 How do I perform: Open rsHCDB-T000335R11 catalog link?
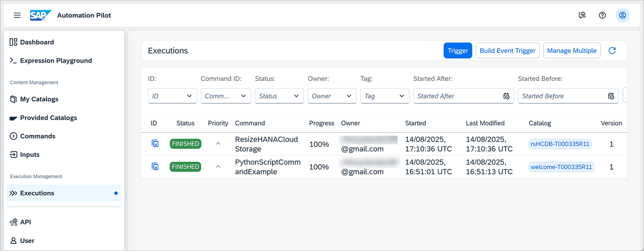coord(560,144)
